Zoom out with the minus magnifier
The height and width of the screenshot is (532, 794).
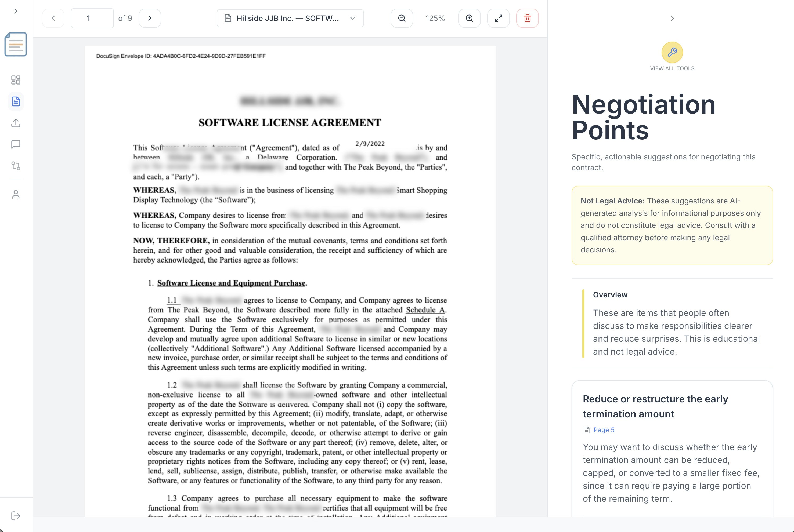(402, 18)
